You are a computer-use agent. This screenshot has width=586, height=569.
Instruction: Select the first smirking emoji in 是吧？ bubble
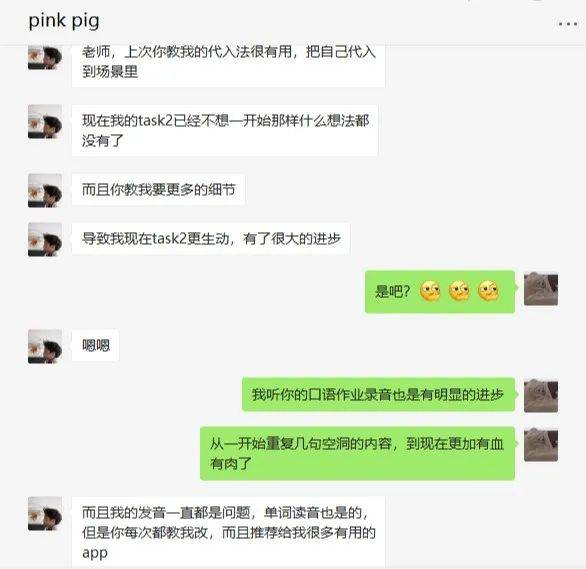430,291
